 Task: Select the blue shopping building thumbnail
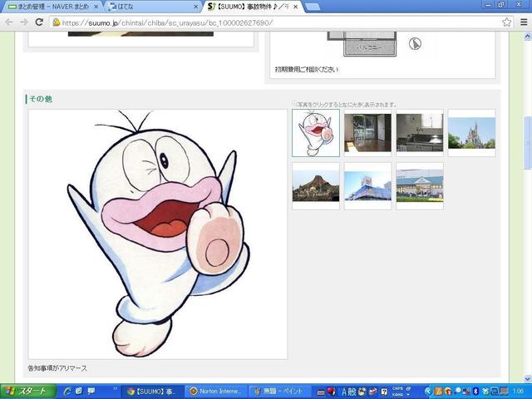pyautogui.click(x=367, y=186)
